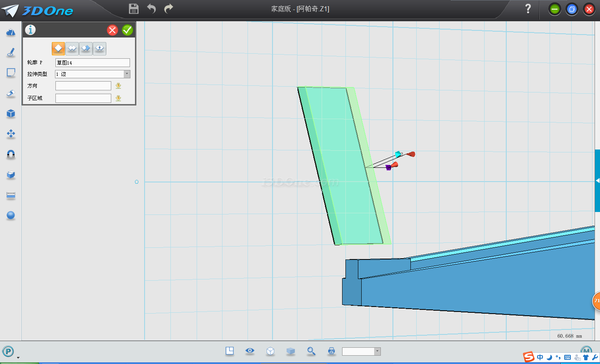Select the sketch drawing pen tool
The height and width of the screenshot is (364, 600).
coord(11,52)
